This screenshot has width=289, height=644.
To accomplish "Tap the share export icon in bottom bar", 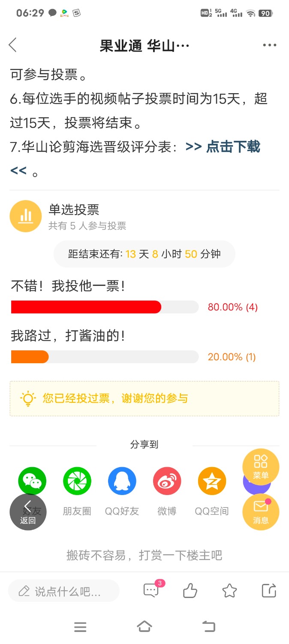I will [269, 591].
